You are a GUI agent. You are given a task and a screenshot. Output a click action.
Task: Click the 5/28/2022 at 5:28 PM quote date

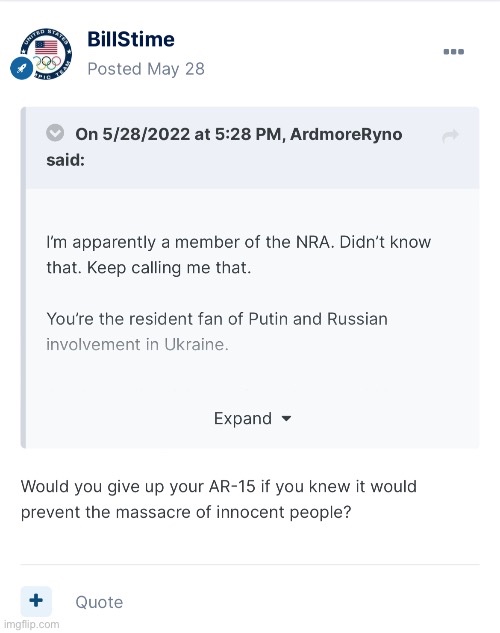click(x=191, y=134)
